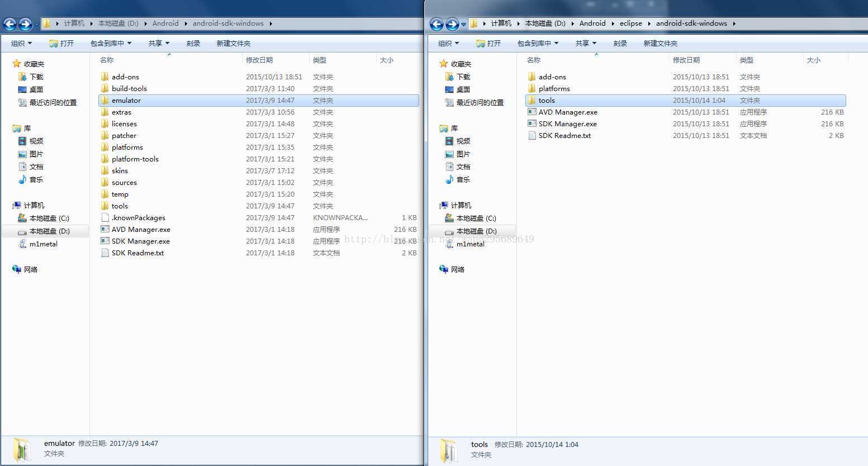Click Back arrow in right Explorer window
This screenshot has height=466, width=868.
(x=437, y=24)
